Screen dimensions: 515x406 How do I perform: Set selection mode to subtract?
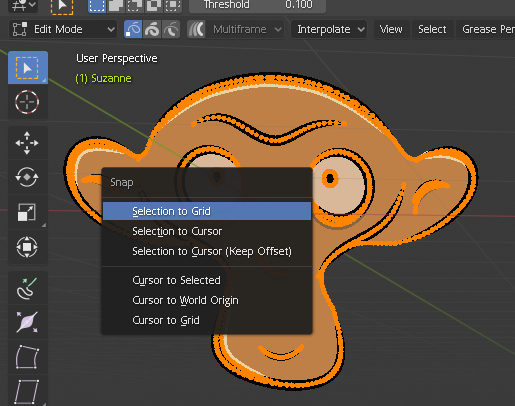[134, 5]
